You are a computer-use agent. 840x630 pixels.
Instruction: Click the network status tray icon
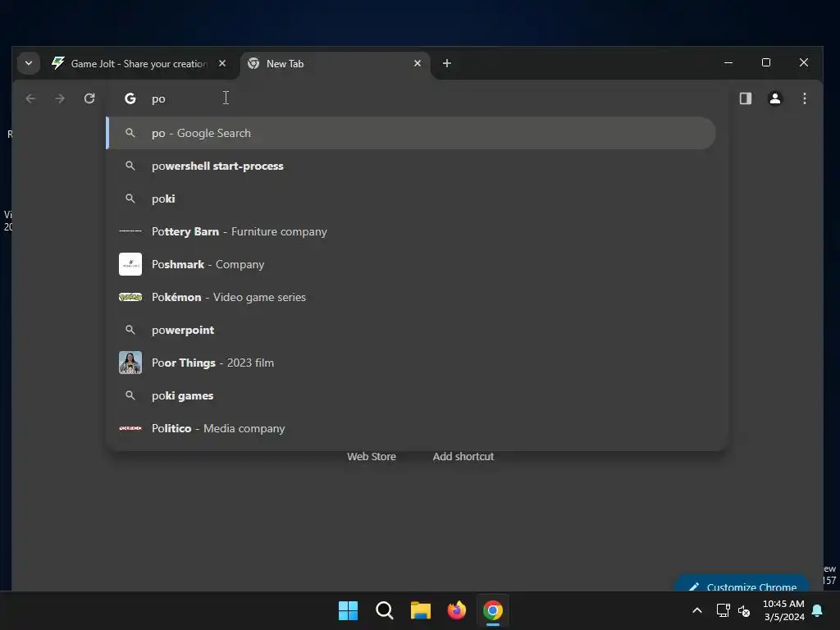724,610
